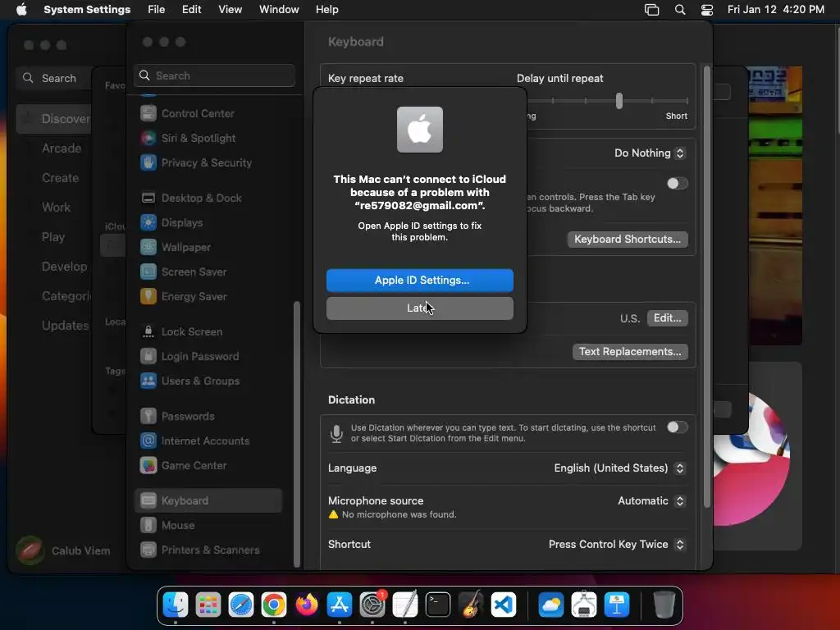Open the System Settings app menu
The height and width of the screenshot is (630, 840).
click(87, 10)
